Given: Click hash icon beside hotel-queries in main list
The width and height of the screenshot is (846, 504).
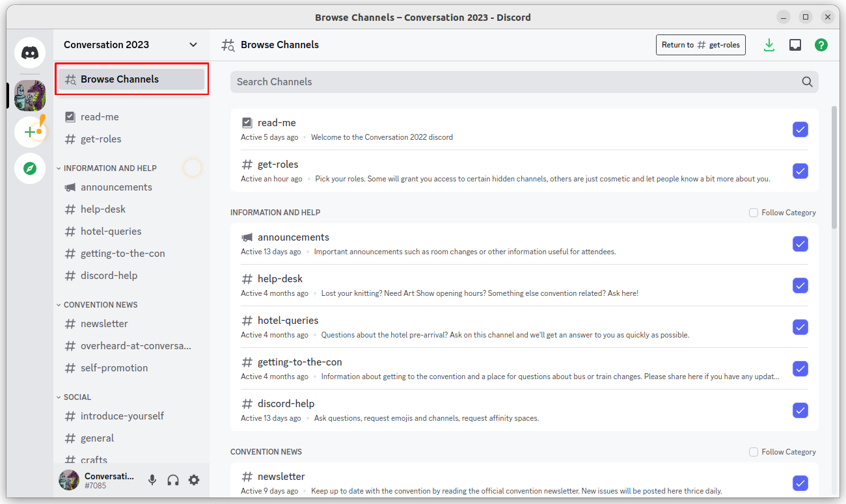Looking at the screenshot, I should coord(247,321).
